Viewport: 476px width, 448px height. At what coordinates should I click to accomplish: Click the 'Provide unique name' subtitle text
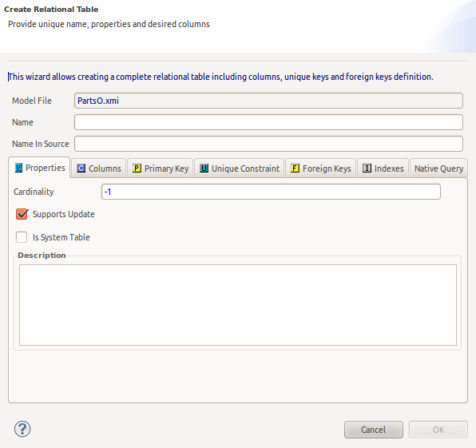(109, 24)
